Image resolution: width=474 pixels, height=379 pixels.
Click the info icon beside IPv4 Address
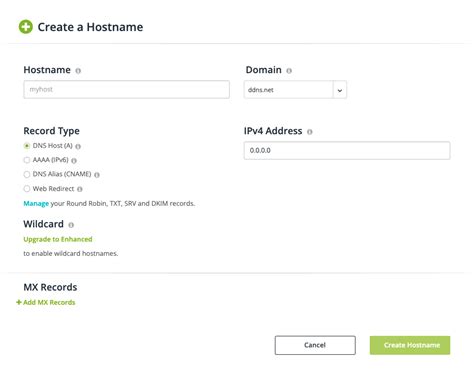310,132
